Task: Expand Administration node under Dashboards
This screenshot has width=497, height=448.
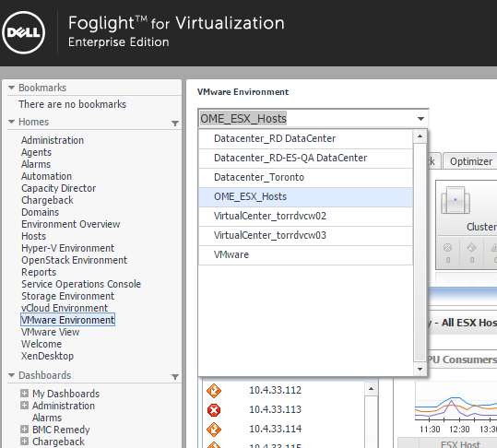Action: (x=24, y=406)
